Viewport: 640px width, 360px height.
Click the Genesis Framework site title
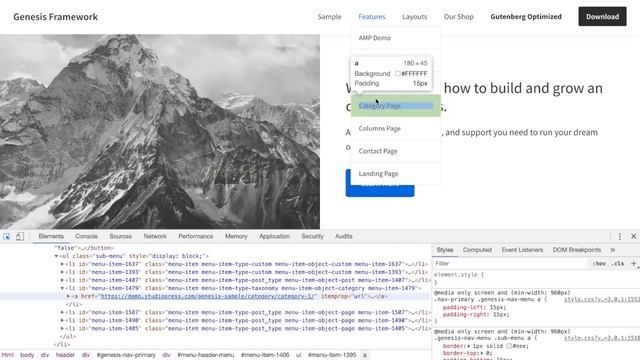pos(56,17)
